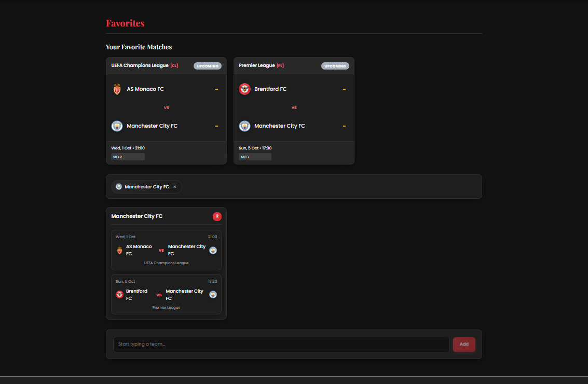Click the Brentford crest in the Sun 5 Oct row

click(x=119, y=294)
